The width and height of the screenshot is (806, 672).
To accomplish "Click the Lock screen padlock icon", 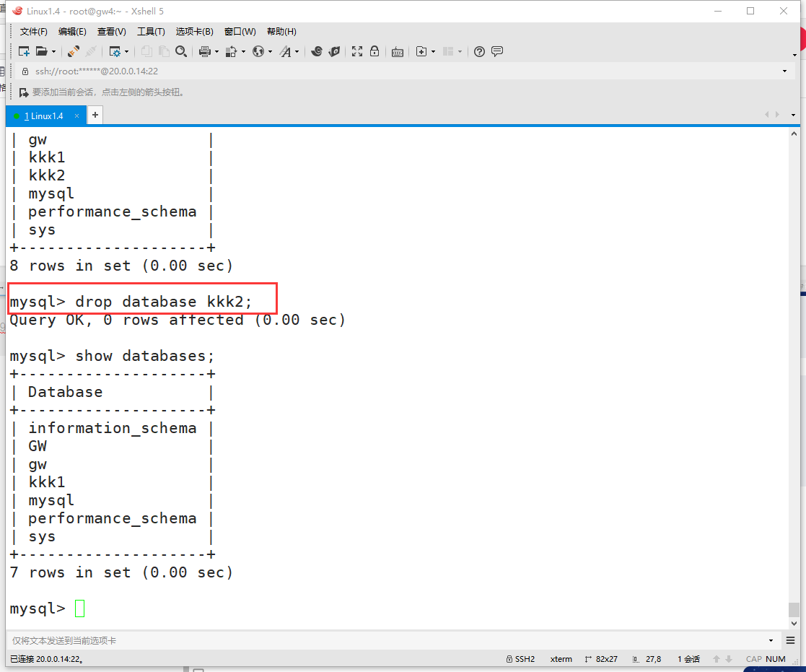I will [374, 51].
